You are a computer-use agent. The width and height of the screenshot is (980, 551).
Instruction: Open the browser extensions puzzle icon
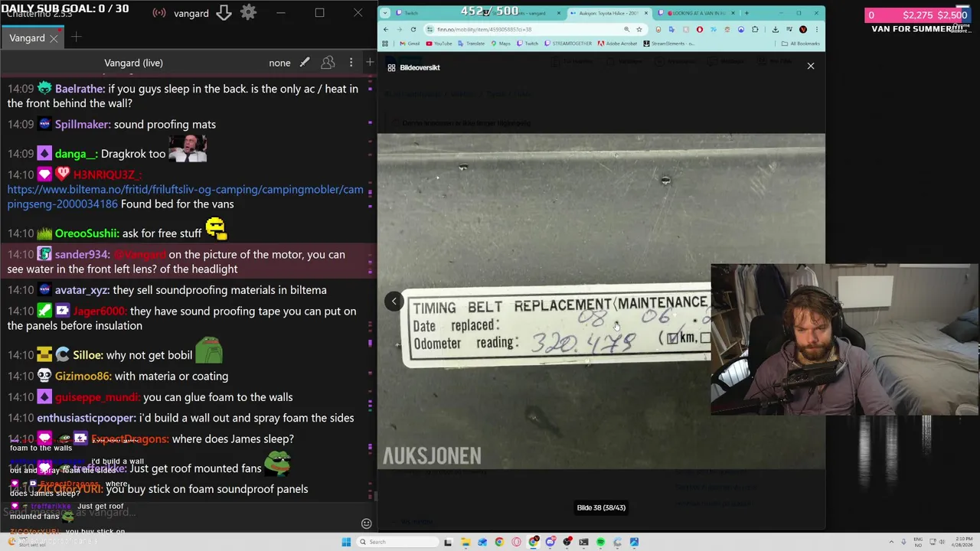tap(755, 29)
